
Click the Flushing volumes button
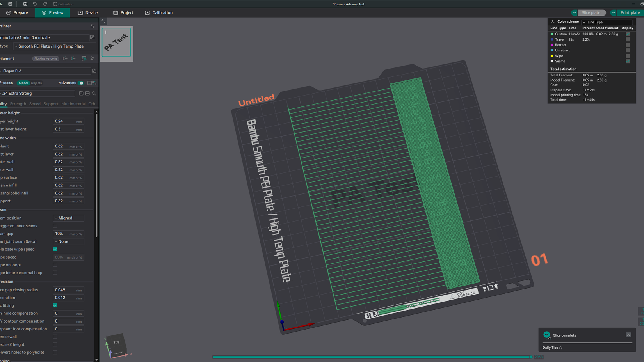[x=46, y=59]
